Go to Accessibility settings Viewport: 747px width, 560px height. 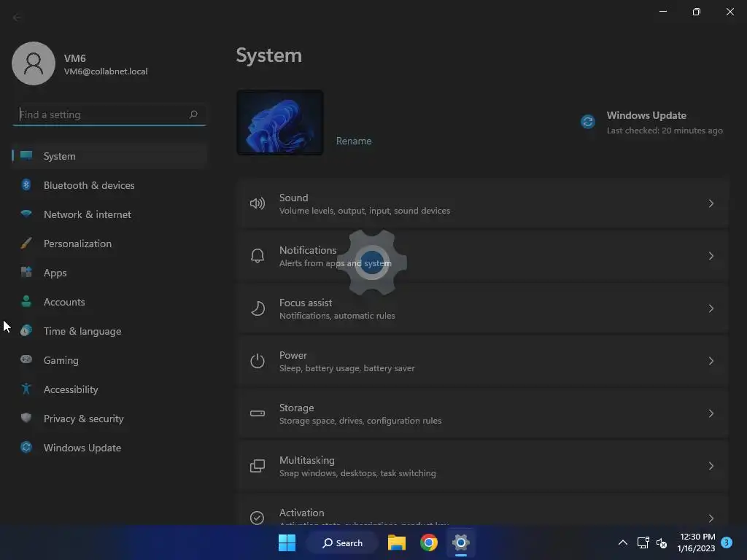point(109,389)
